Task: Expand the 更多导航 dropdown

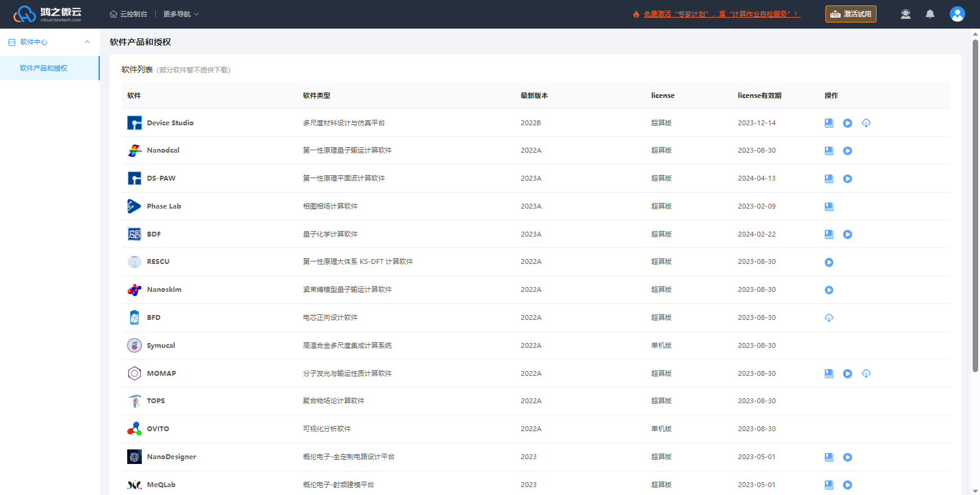Action: (181, 14)
